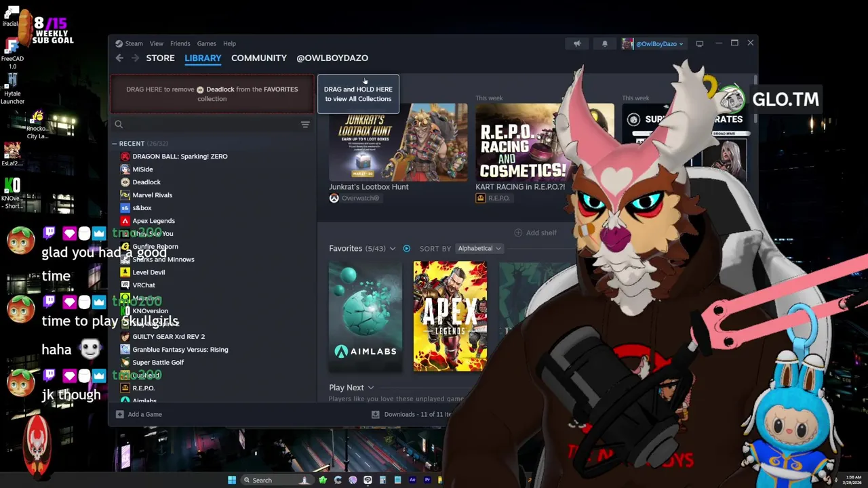
Task: Open the KART RACING in R.E.P.O. news title
Action: coord(520,187)
